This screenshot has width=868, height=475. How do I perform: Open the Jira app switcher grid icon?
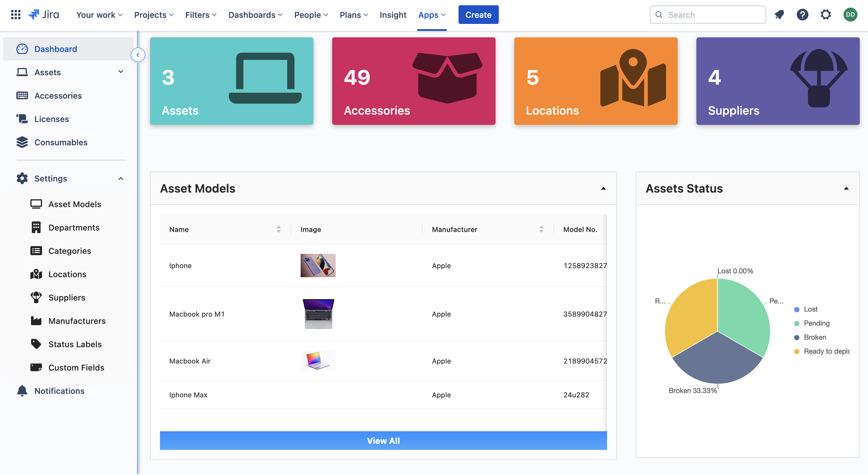tap(15, 15)
